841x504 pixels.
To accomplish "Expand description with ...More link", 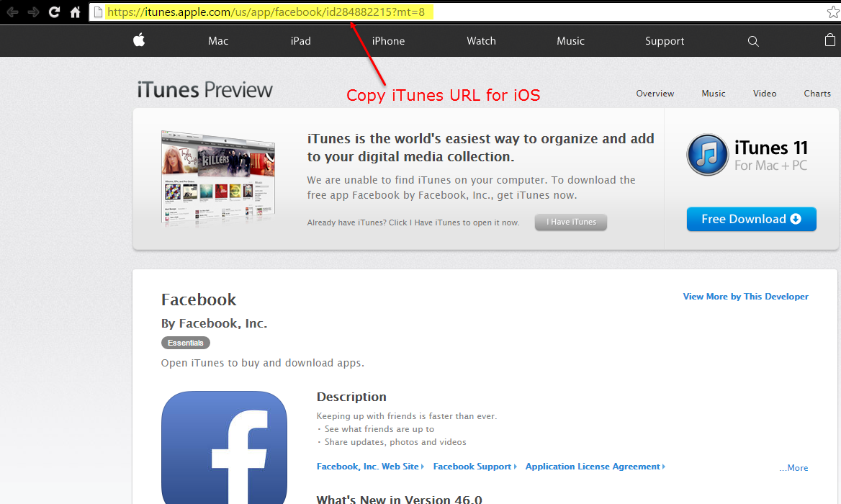I will click(x=793, y=468).
